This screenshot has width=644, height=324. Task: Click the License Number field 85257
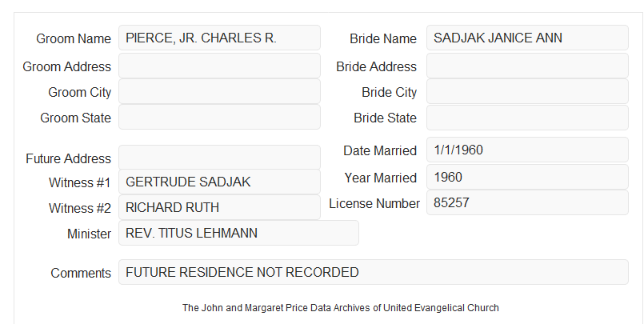pyautogui.click(x=527, y=202)
